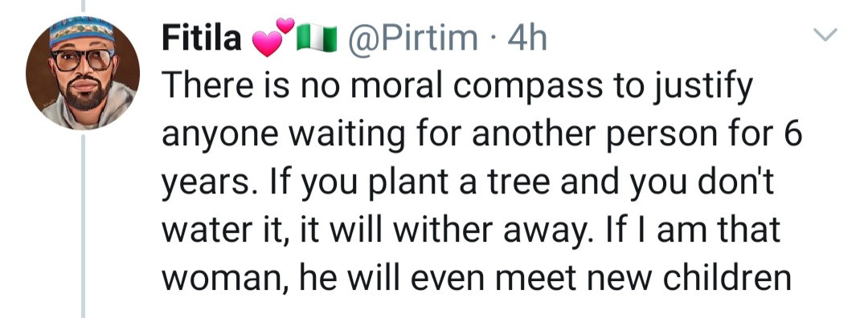This screenshot has width=868, height=318.
Task: Open the tweet options chevron menu
Action: point(826,35)
